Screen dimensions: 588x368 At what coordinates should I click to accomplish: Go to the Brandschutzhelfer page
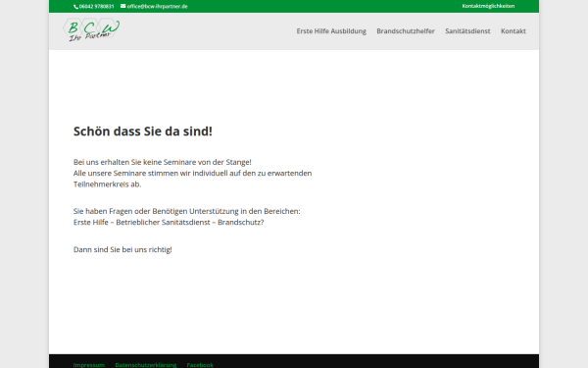[x=406, y=31]
